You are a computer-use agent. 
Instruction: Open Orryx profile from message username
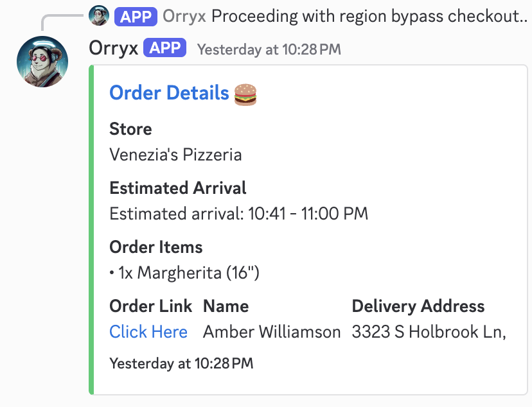(114, 48)
